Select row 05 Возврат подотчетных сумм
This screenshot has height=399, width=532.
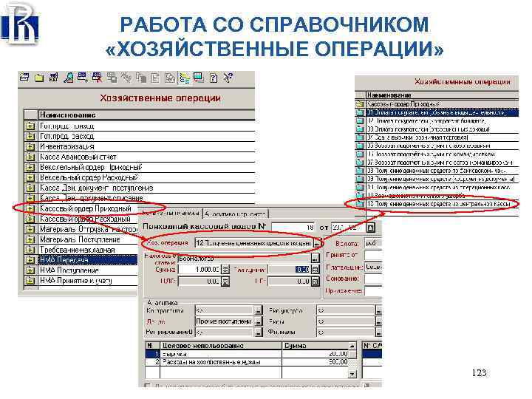point(442,146)
